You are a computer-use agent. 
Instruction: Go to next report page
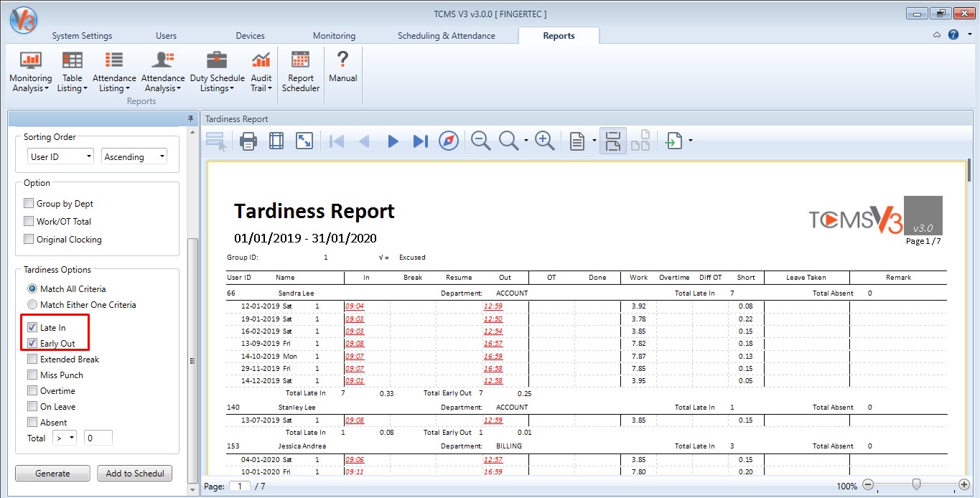point(393,141)
